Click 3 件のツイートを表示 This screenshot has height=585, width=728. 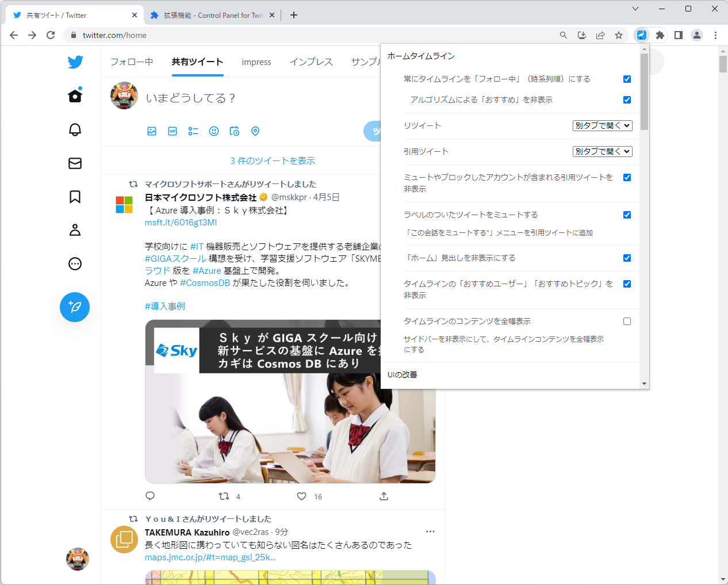pos(273,160)
